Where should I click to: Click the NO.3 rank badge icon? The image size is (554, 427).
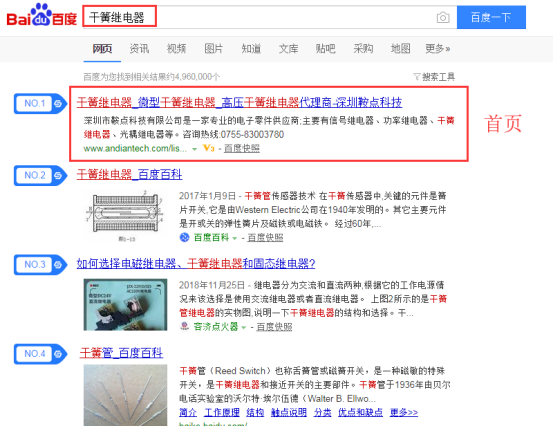coord(40,265)
